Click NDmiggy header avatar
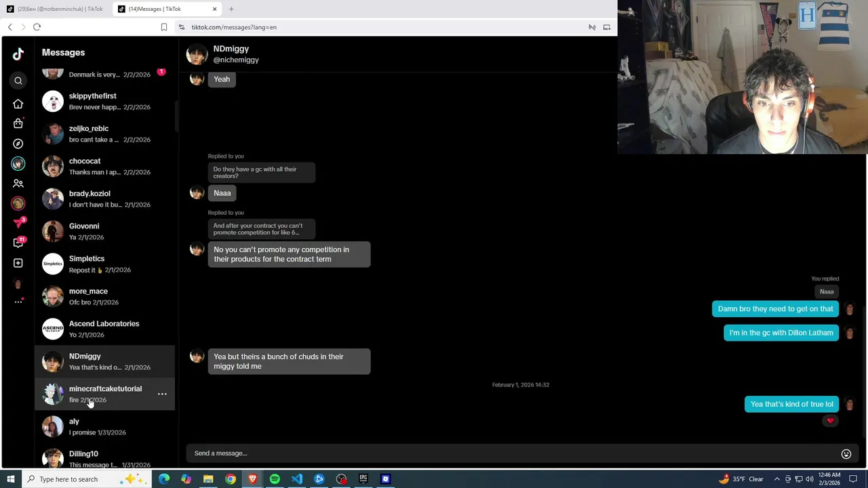The width and height of the screenshot is (868, 488). [197, 54]
